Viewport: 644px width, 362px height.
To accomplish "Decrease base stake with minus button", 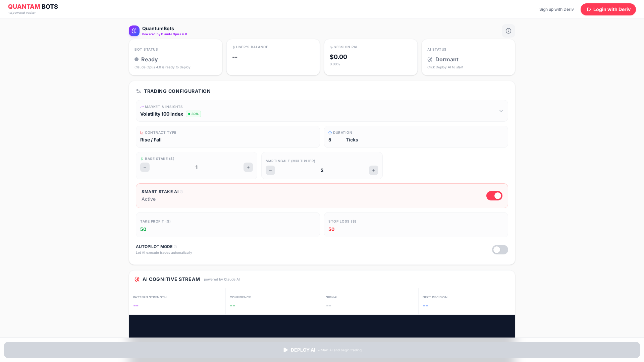I will point(145,167).
